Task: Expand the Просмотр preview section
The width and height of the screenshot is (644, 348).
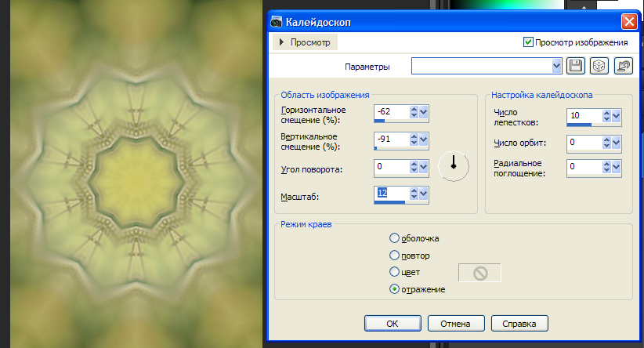Action: coord(282,42)
